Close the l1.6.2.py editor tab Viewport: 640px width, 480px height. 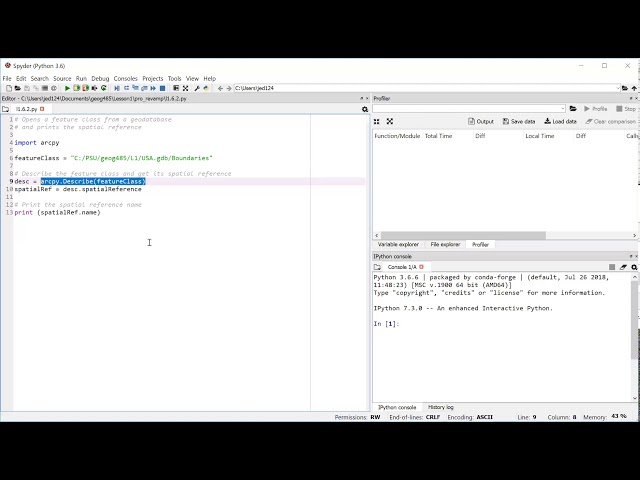tap(42, 109)
